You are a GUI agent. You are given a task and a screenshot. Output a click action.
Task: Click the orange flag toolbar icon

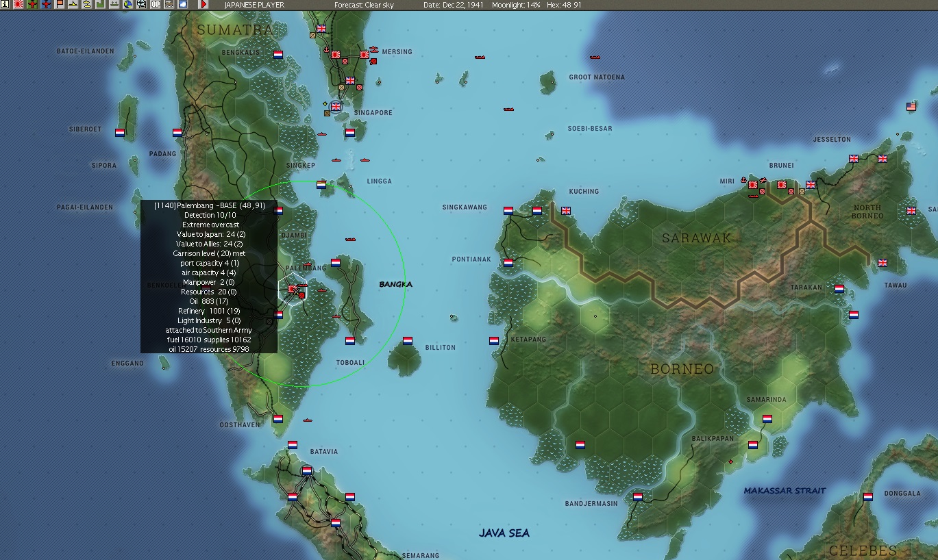(60, 4)
